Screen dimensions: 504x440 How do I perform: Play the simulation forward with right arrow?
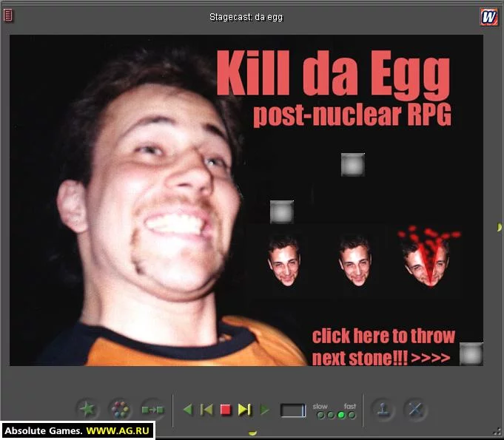[x=264, y=410]
